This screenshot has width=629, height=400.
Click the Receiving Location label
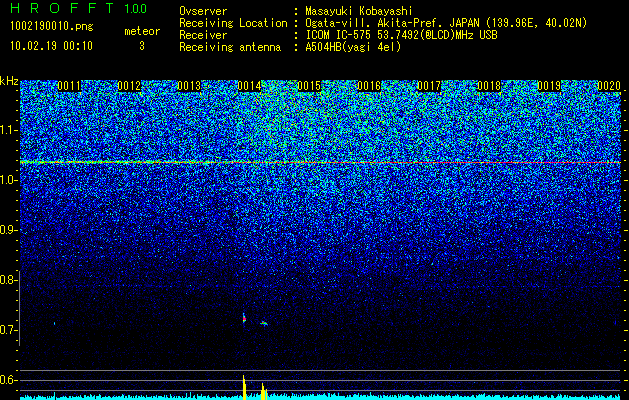tap(233, 23)
